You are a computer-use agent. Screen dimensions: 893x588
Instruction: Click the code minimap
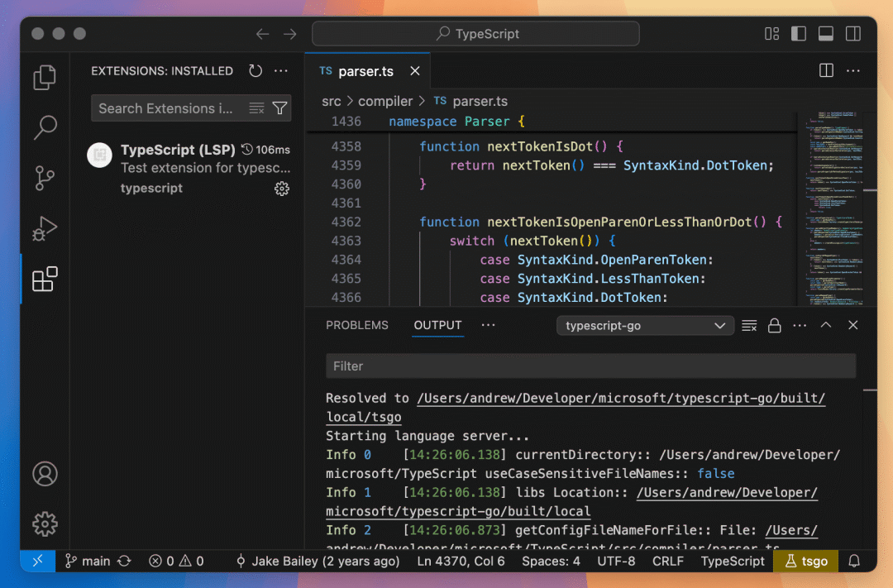coord(833,208)
